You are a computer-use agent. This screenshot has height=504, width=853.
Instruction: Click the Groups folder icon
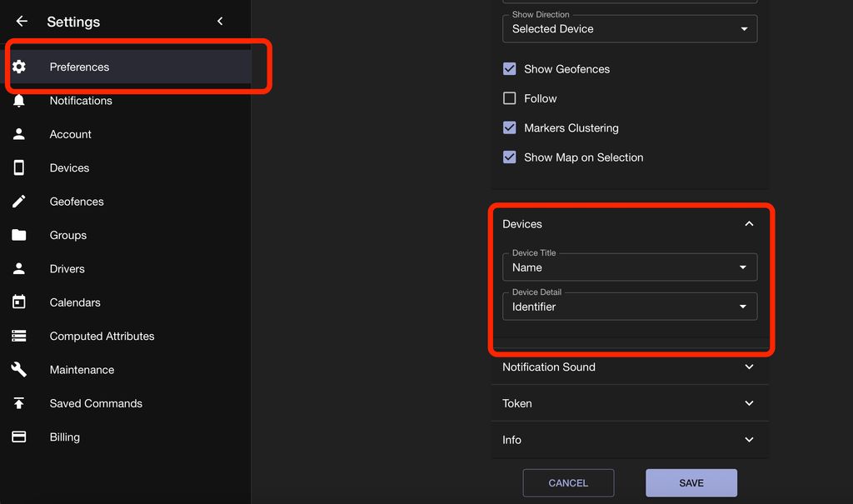[19, 236]
